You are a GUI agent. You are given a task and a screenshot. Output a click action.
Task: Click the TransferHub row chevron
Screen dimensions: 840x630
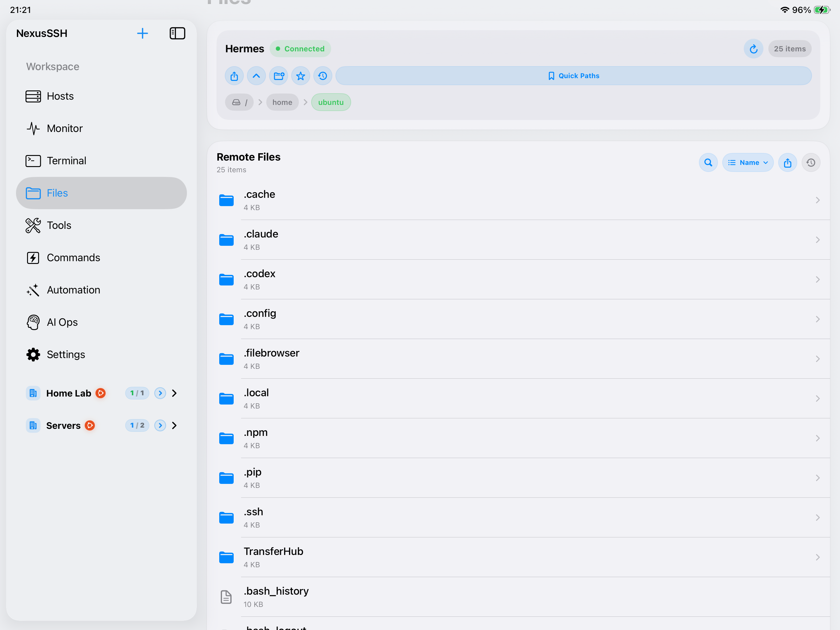click(x=818, y=557)
